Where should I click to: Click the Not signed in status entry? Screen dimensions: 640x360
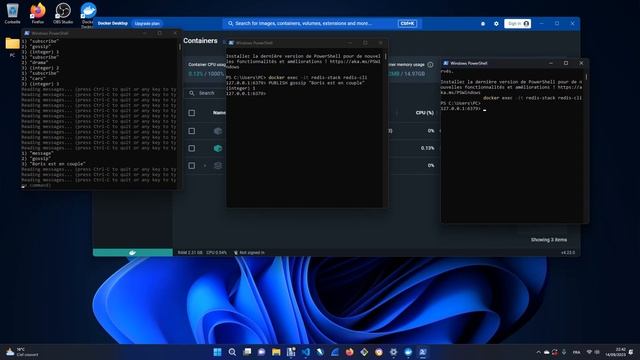pos(249,253)
